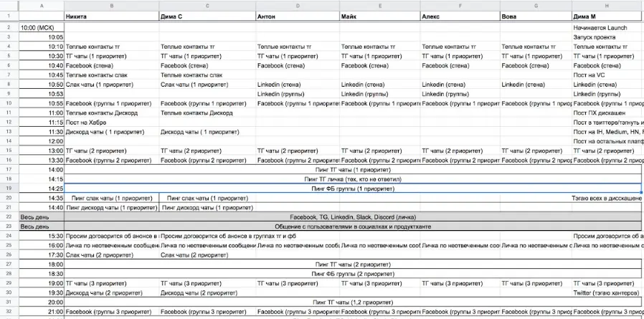Select Дискорд чаты (2 приоритет) in Дима С column
Screen dimensions: 644x319
click(207, 292)
